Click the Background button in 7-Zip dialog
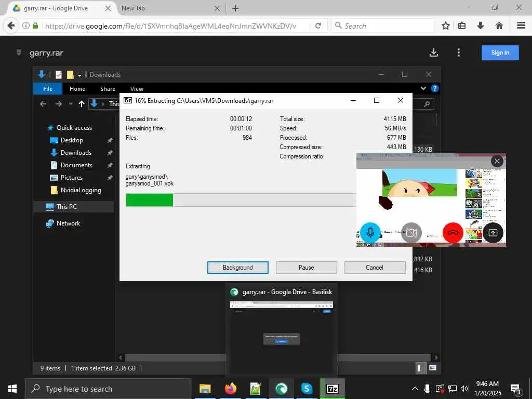Viewport: 532px width, 399px height. coord(238,268)
